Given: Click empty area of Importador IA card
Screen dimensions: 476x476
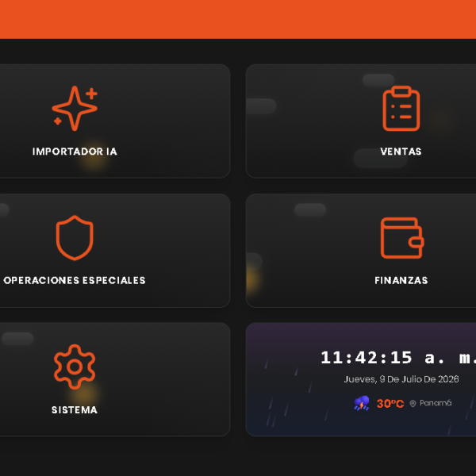Looking at the screenshot, I should pyautogui.click(x=170, y=121).
